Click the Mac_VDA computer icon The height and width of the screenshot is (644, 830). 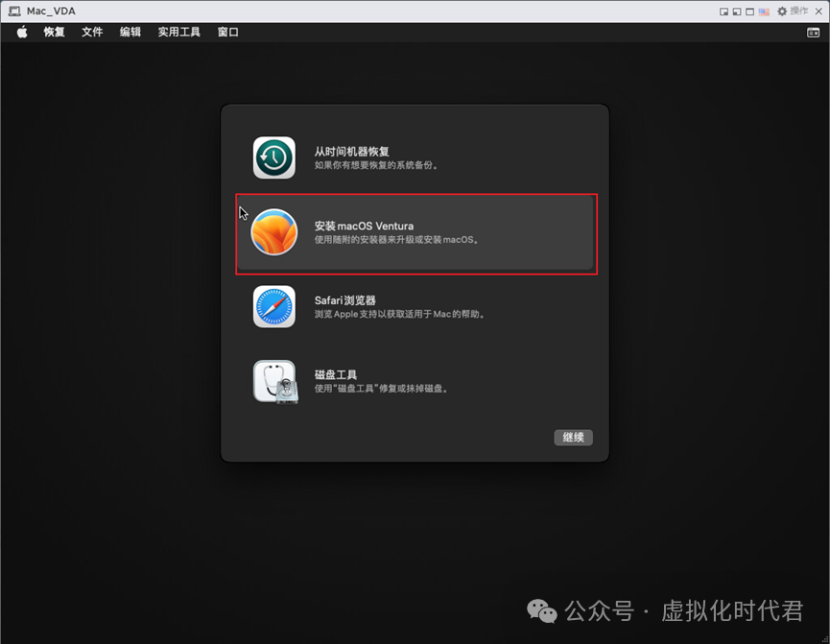[14, 12]
